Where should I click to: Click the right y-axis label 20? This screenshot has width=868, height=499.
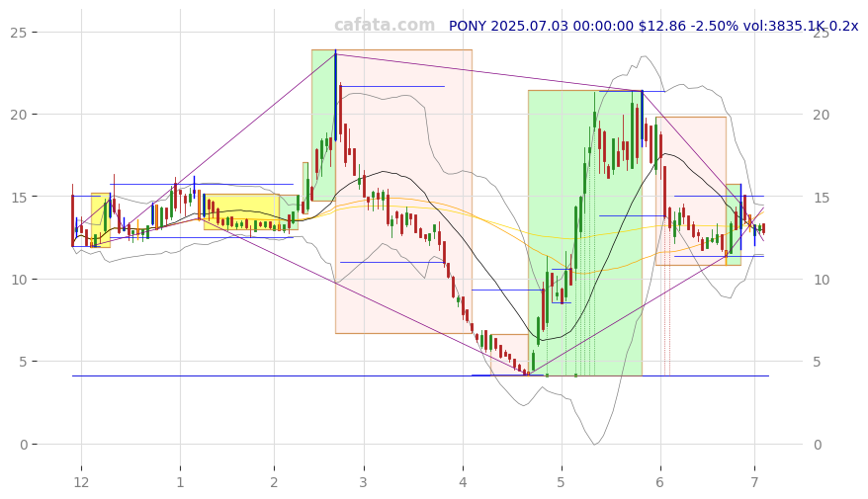tap(821, 115)
